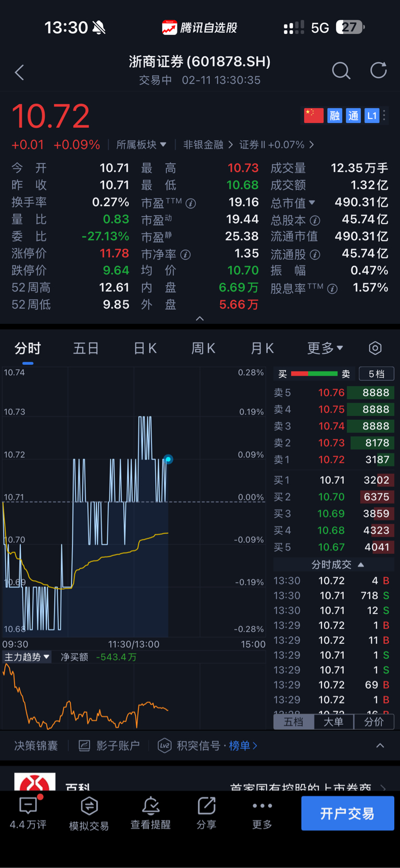Tap Lv2 积突信号 hexagon icon
Screen dimensions: 400x868
coord(165,745)
